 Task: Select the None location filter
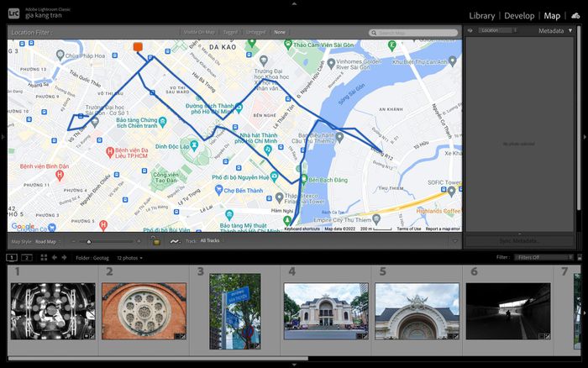pos(280,32)
